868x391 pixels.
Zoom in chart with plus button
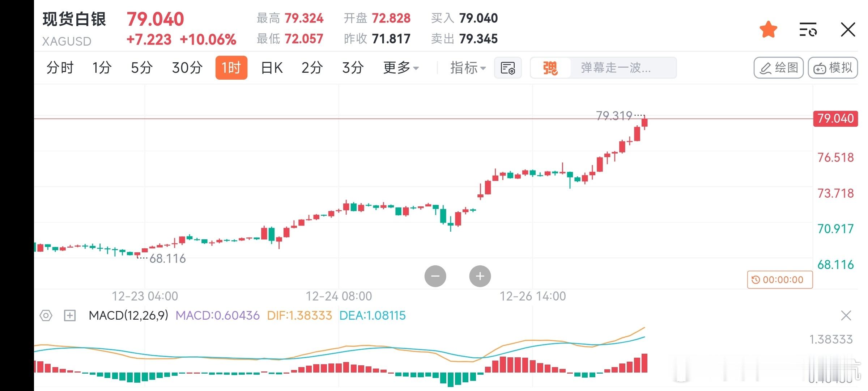(480, 276)
